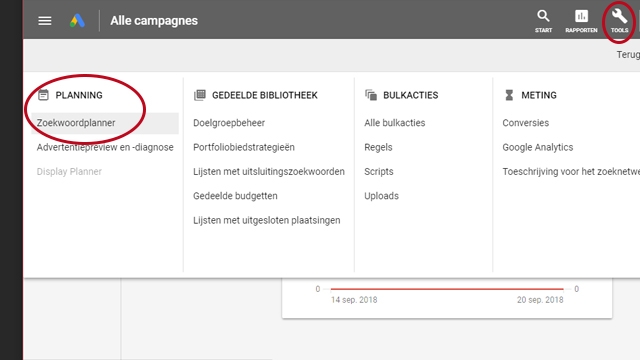Open Alle bulkacties
The width and height of the screenshot is (640, 360).
click(x=395, y=123)
